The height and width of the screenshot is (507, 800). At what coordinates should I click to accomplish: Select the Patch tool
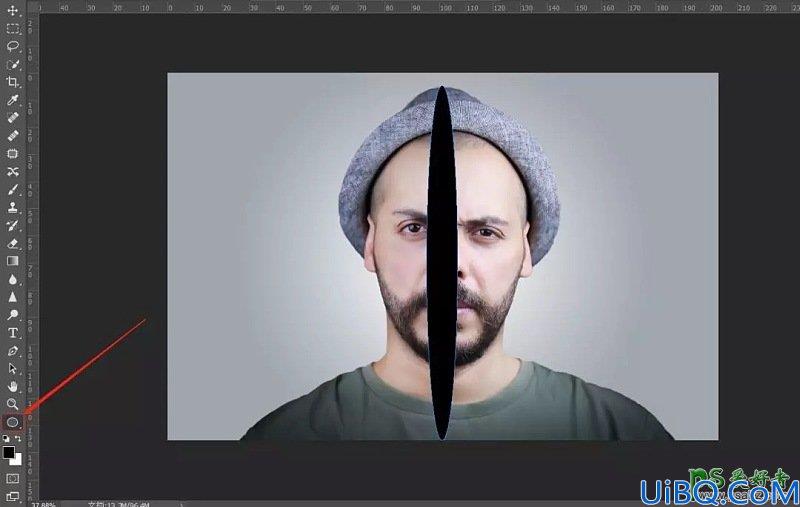13,154
